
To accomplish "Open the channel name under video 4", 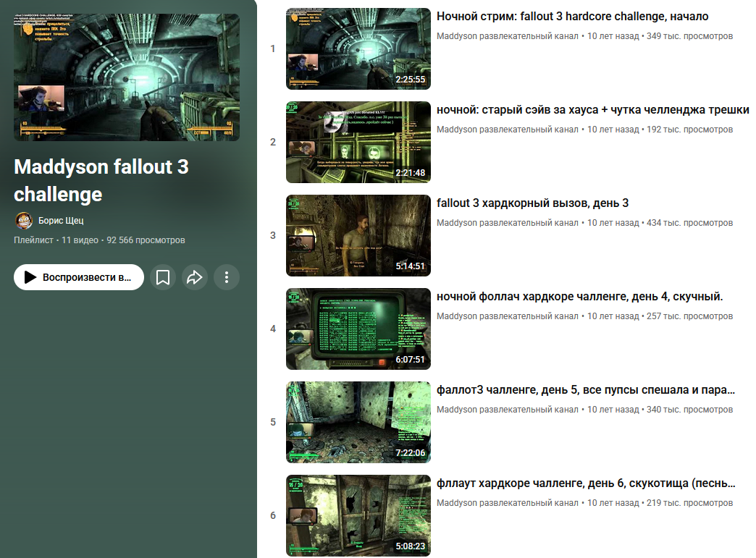I will coord(507,316).
